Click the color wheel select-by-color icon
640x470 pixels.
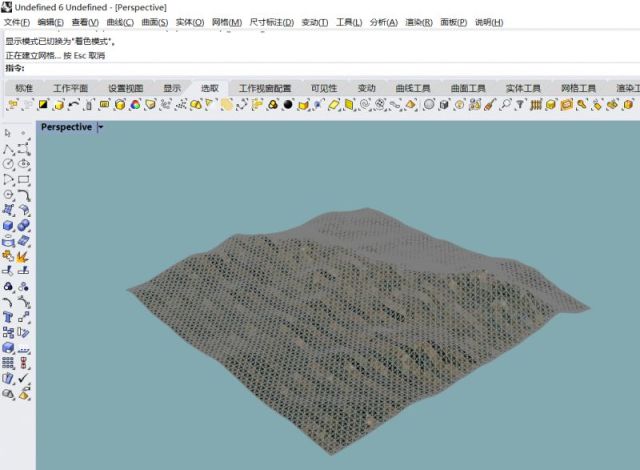click(135, 105)
